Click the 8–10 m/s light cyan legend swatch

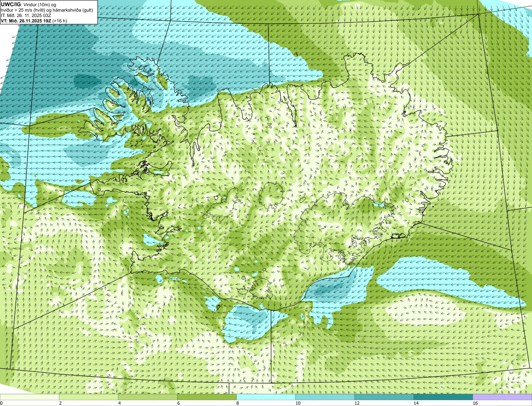click(x=266, y=397)
